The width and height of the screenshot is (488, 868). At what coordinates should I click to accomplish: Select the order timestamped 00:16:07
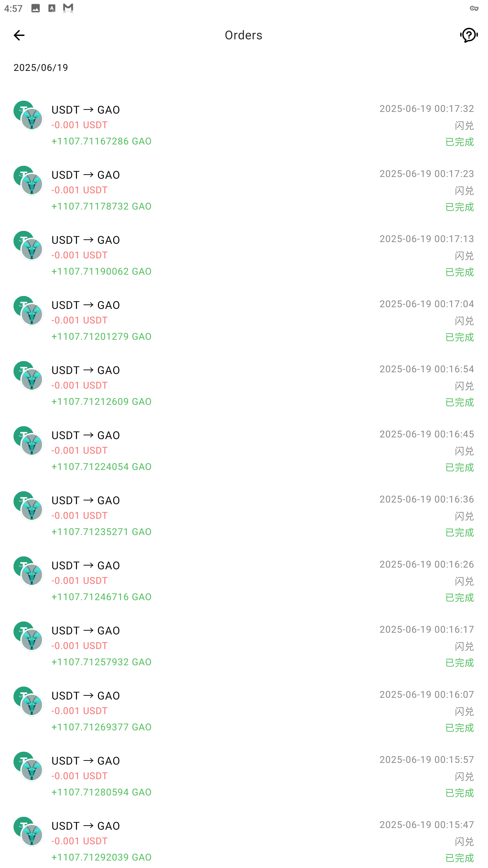(x=244, y=711)
